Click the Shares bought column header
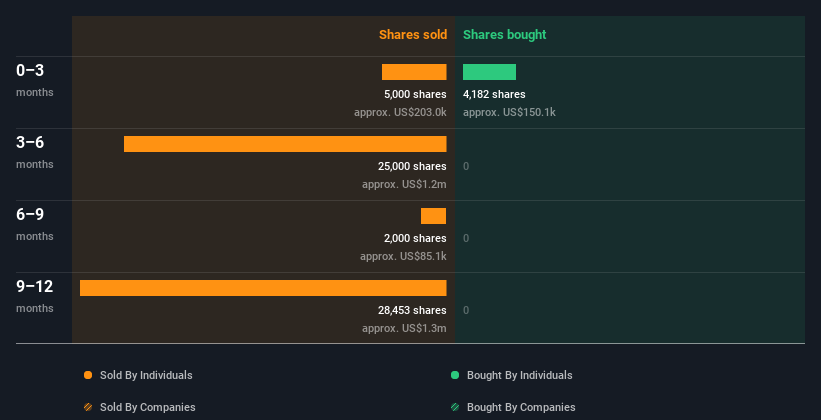 click(504, 35)
